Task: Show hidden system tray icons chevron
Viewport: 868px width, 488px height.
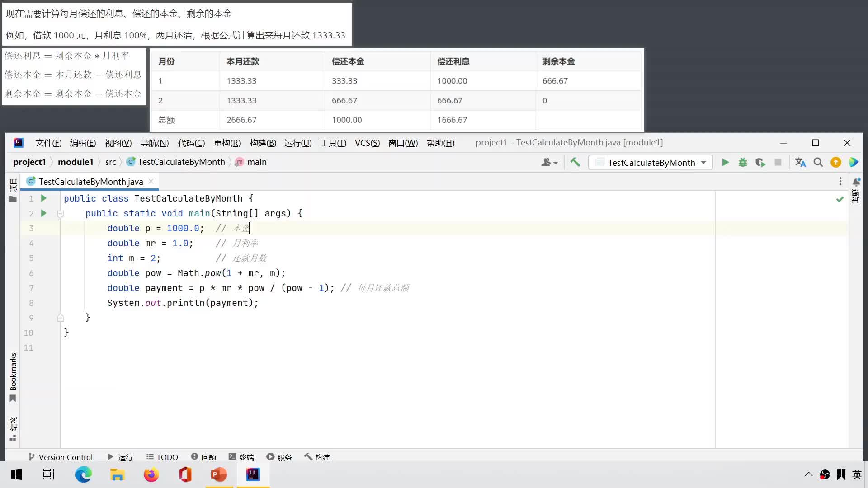Action: (x=808, y=474)
